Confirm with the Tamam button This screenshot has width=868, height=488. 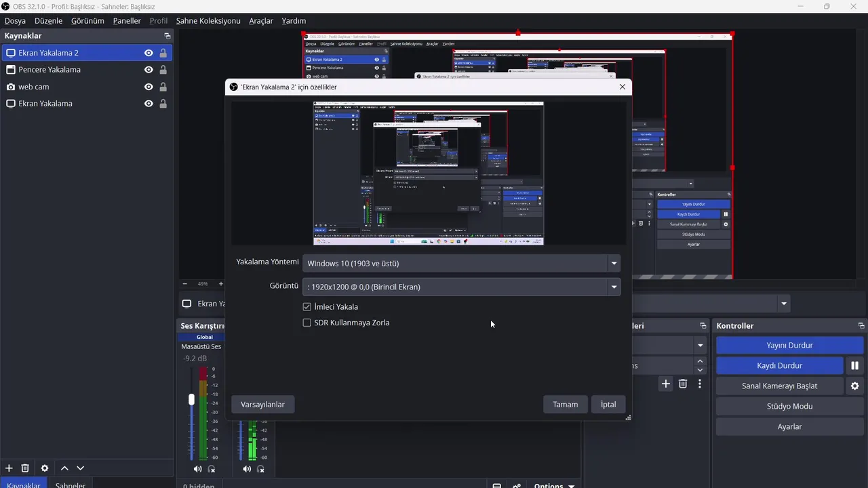coord(565,405)
